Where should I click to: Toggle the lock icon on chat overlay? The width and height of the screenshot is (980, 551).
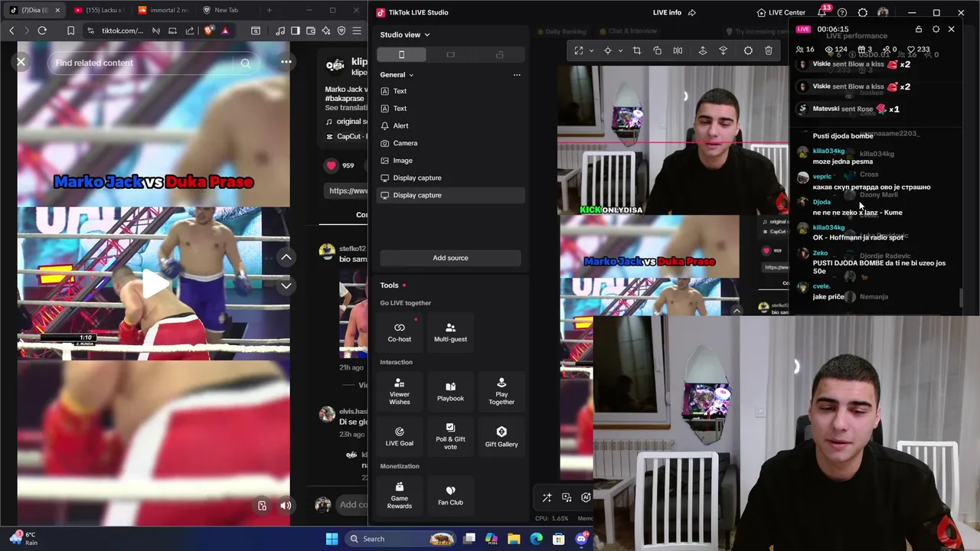coord(919,29)
